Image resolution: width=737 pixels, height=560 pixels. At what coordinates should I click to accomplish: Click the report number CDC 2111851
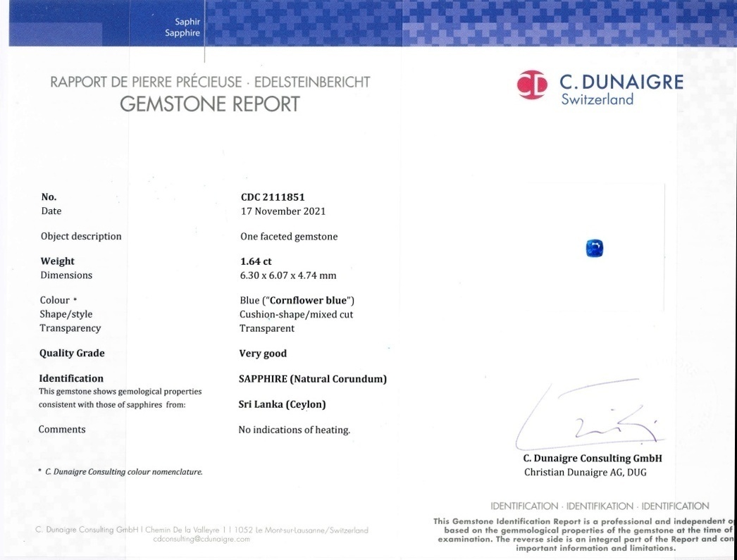click(273, 197)
